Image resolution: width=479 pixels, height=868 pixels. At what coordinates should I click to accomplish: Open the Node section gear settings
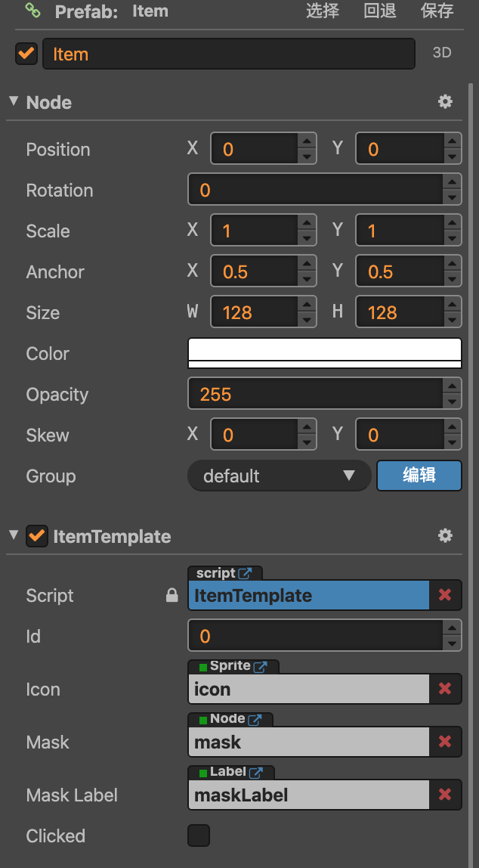[x=446, y=101]
